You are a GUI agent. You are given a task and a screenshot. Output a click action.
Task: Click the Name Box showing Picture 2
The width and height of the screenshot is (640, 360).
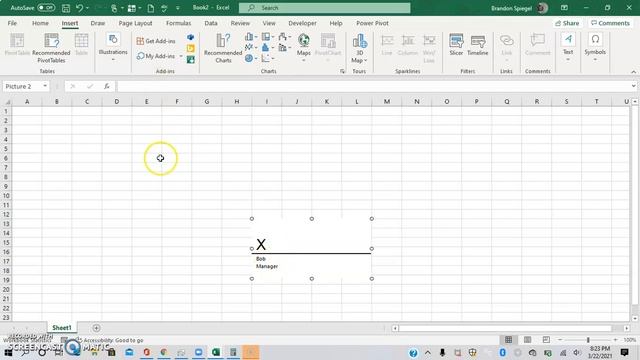point(22,87)
